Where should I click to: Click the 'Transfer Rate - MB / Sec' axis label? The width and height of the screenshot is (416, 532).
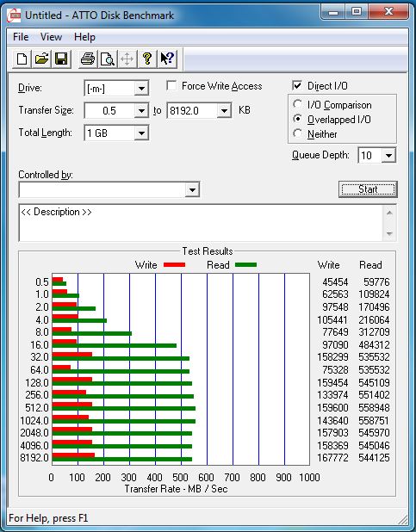(x=176, y=489)
